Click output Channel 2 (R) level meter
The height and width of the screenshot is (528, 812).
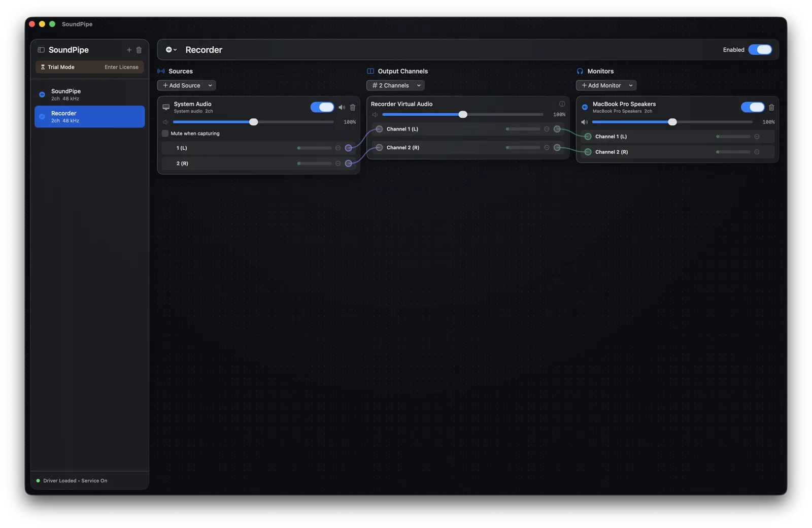click(x=523, y=148)
